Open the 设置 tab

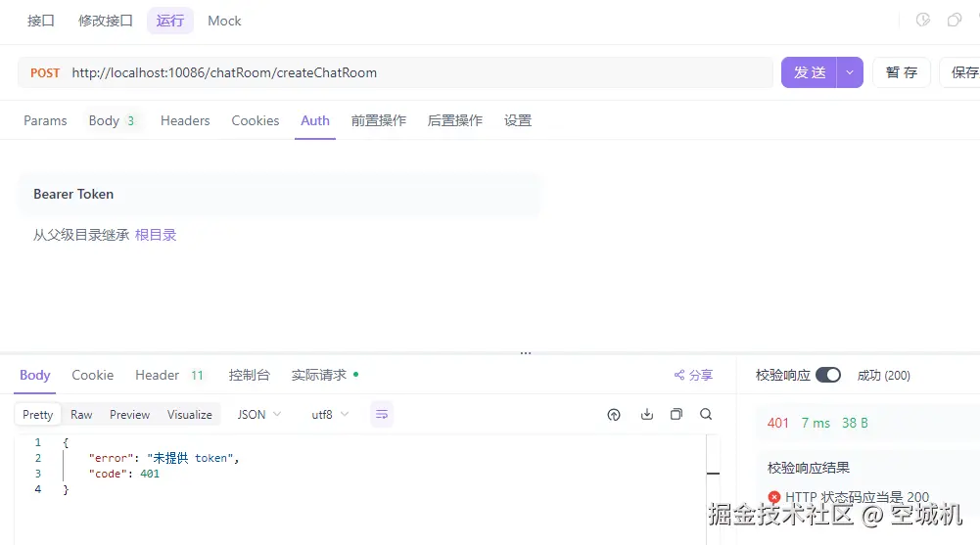[x=518, y=120]
